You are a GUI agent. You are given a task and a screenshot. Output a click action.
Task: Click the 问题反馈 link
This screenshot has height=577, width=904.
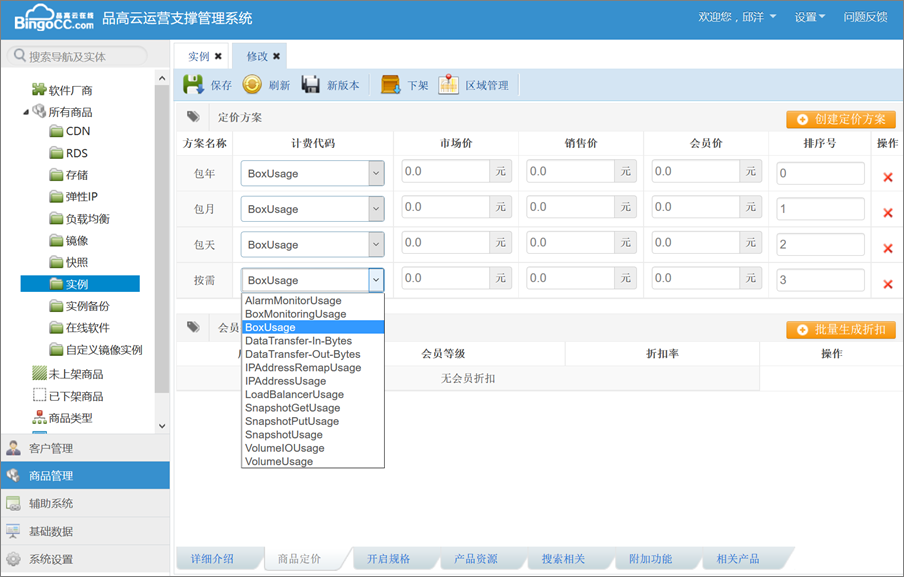pyautogui.click(x=865, y=17)
